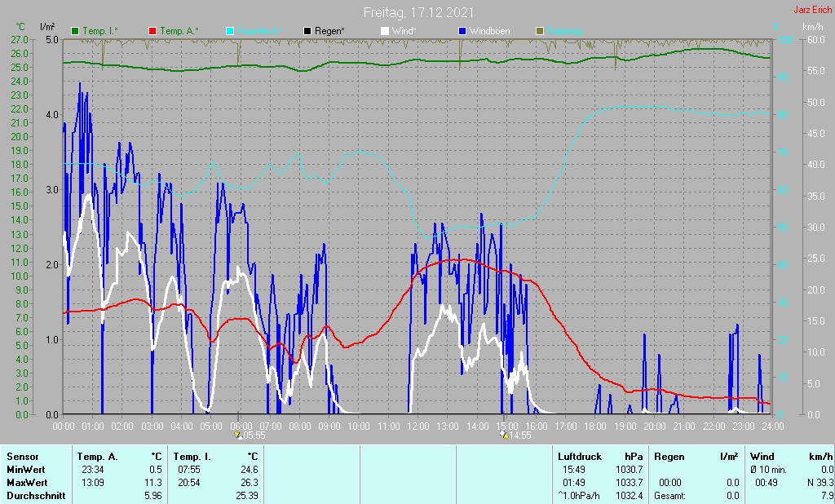Click the Temp. I.* legend label
Viewport: 835px width, 504px height.
(100, 31)
